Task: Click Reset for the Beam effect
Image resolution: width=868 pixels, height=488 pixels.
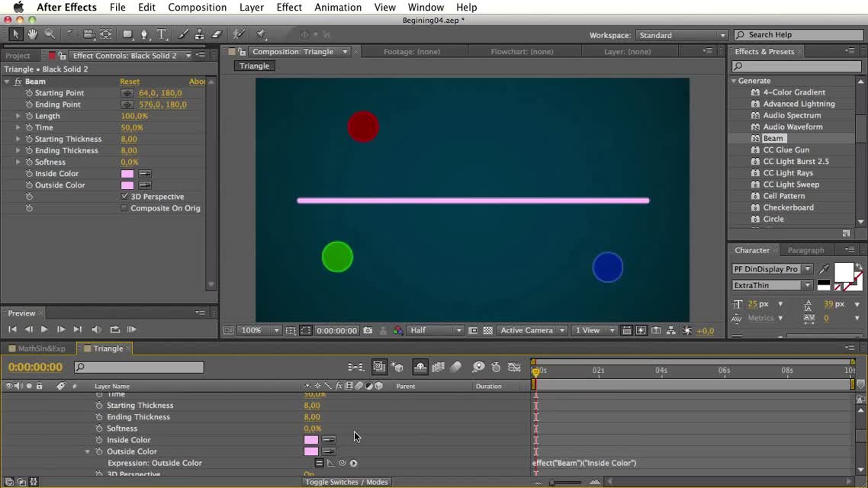Action: coord(130,82)
